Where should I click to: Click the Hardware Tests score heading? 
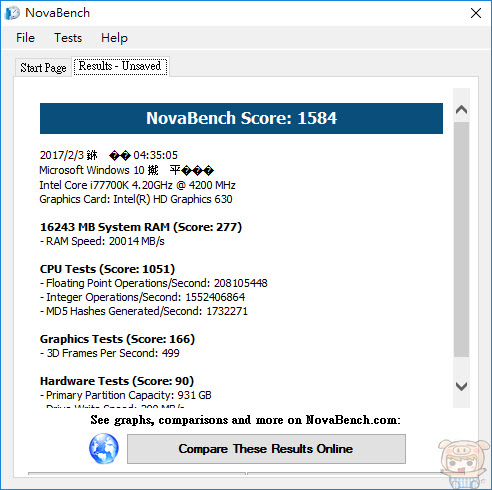tap(117, 381)
